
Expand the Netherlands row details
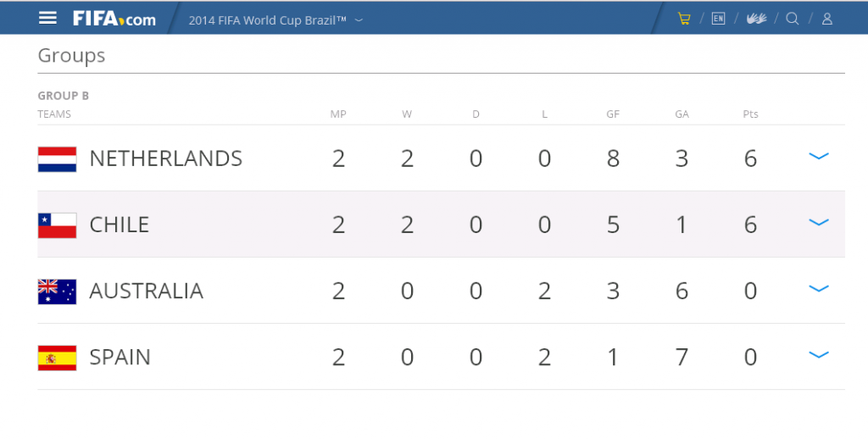(x=819, y=156)
